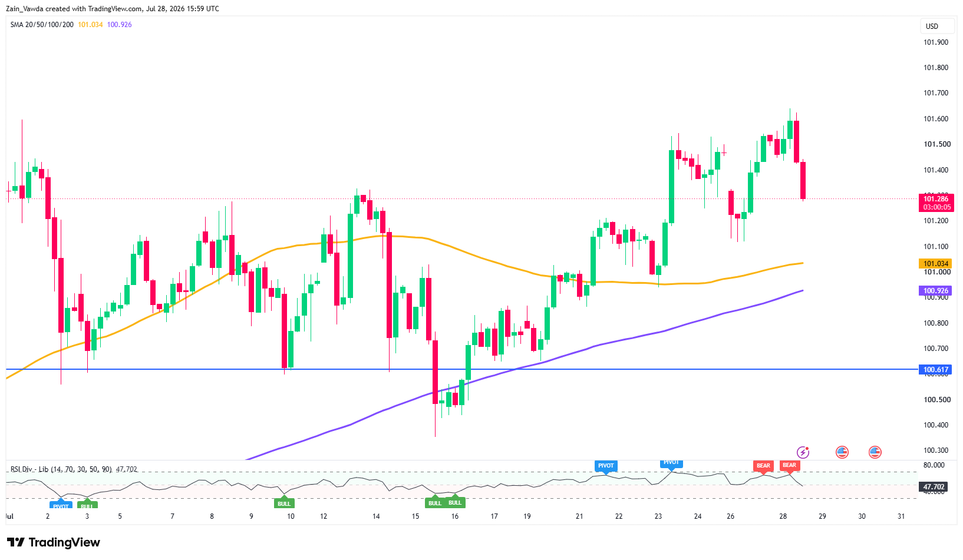Click the blue PIVOT marker above date 2
963x560 pixels.
click(x=61, y=505)
